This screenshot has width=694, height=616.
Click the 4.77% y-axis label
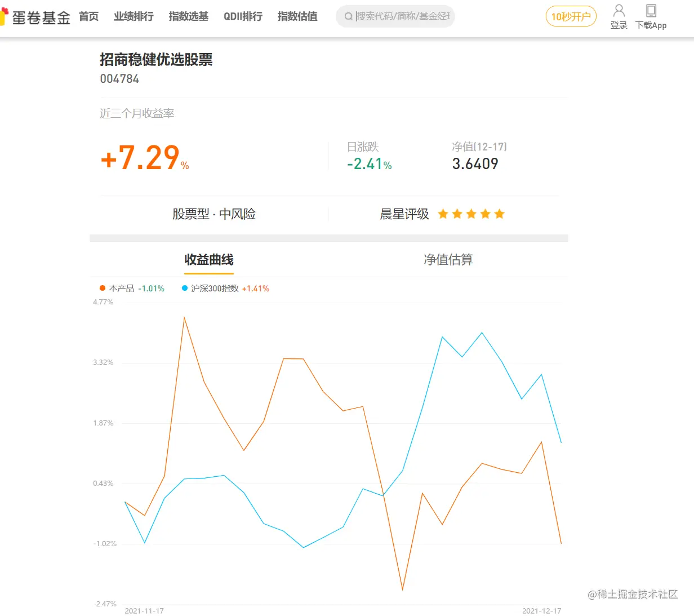click(103, 302)
